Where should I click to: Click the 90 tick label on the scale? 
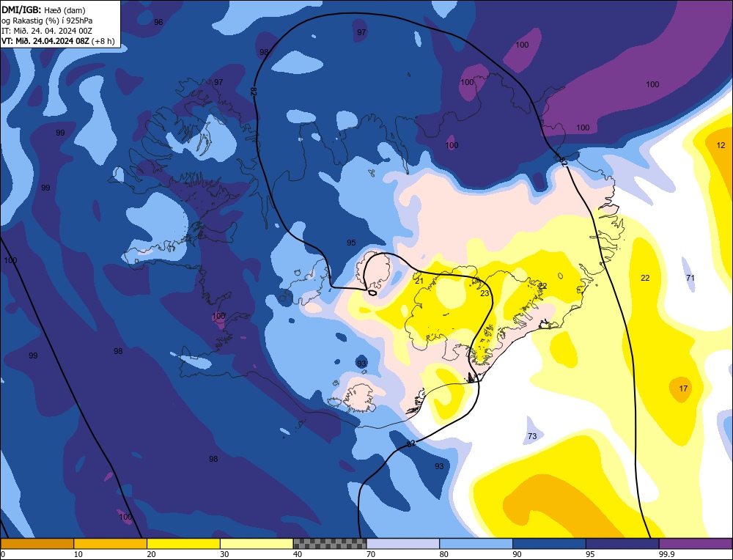pos(517,554)
